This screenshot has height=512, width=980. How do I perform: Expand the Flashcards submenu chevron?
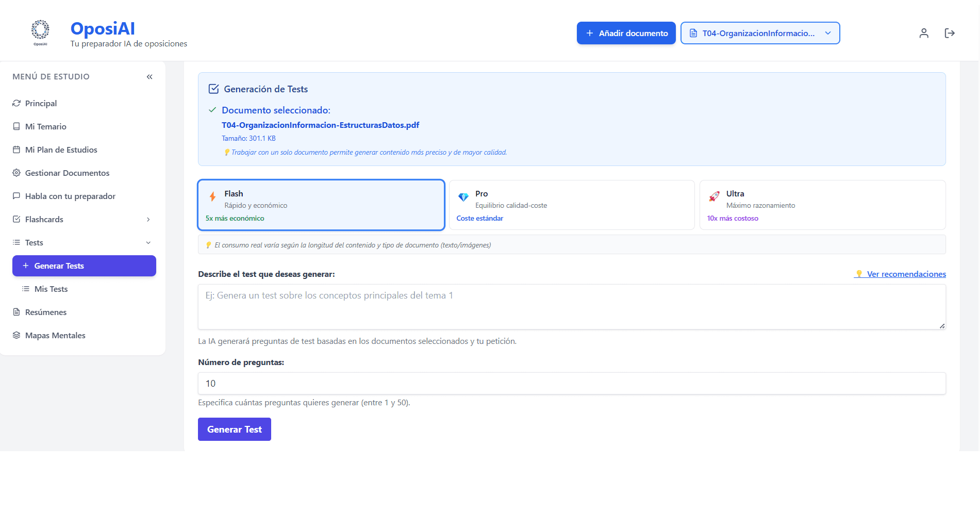click(148, 219)
